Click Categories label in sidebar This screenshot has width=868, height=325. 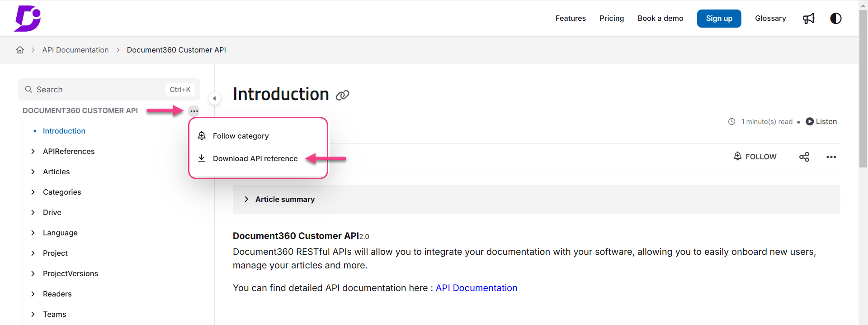click(x=62, y=192)
